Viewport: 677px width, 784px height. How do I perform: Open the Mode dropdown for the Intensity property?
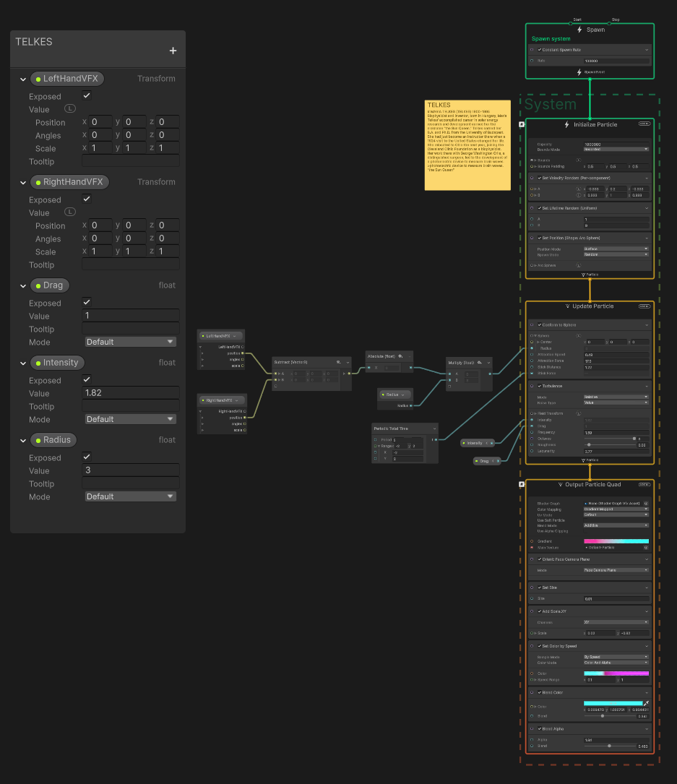click(130, 419)
